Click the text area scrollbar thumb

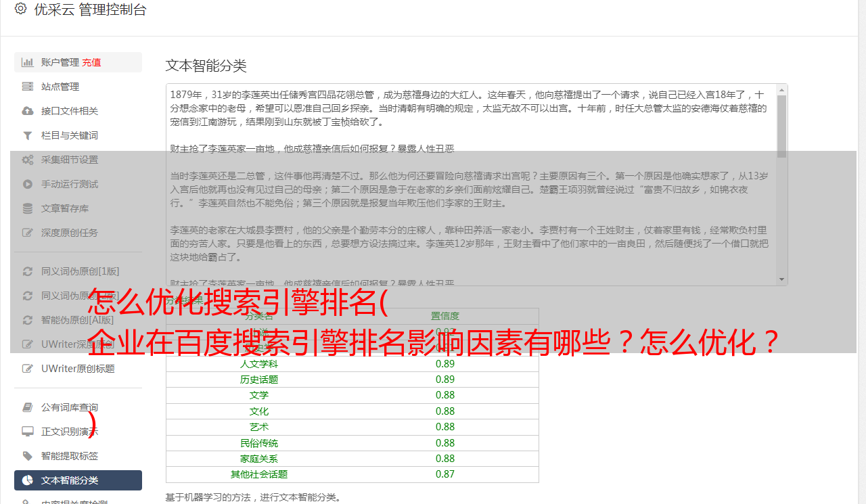782,127
